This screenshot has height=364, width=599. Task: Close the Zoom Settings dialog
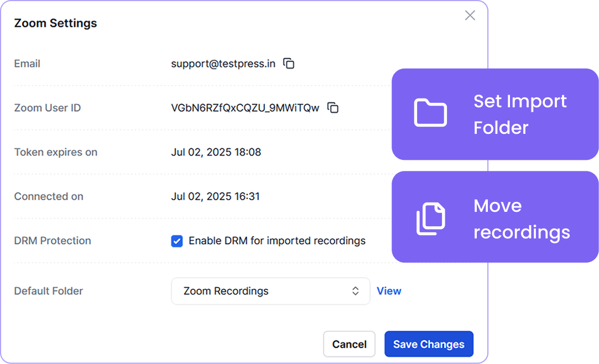(470, 15)
